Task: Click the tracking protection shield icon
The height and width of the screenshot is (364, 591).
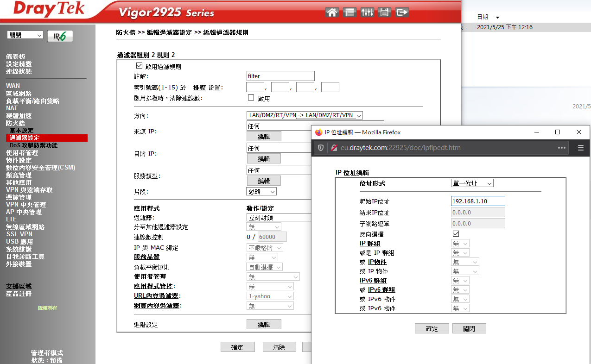Action: pos(320,148)
